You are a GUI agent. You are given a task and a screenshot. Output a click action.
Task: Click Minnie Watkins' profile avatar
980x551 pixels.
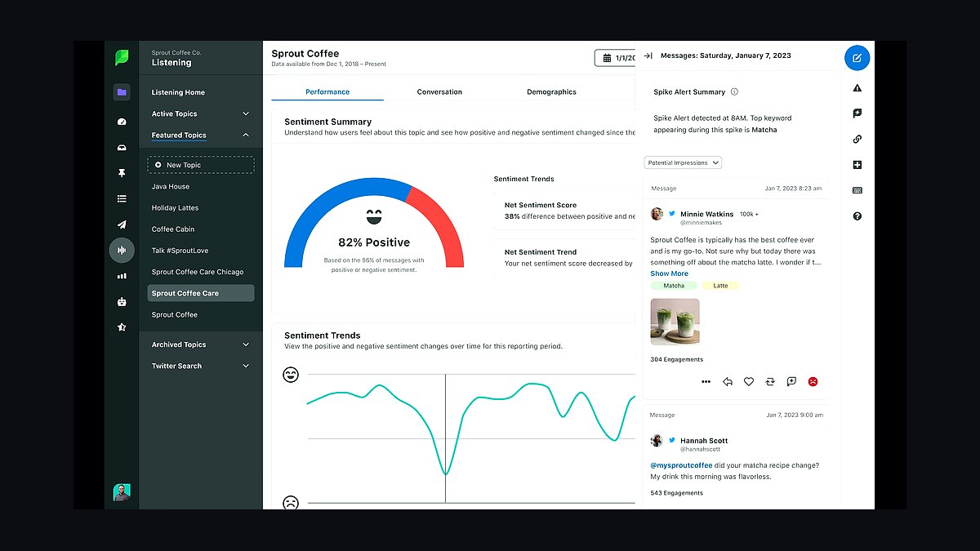[657, 214]
